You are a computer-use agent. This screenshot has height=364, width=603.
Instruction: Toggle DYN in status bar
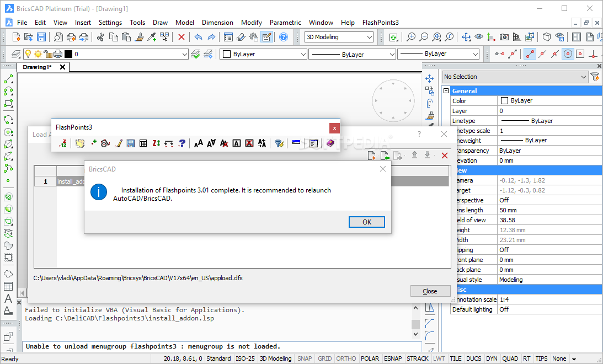(492, 358)
